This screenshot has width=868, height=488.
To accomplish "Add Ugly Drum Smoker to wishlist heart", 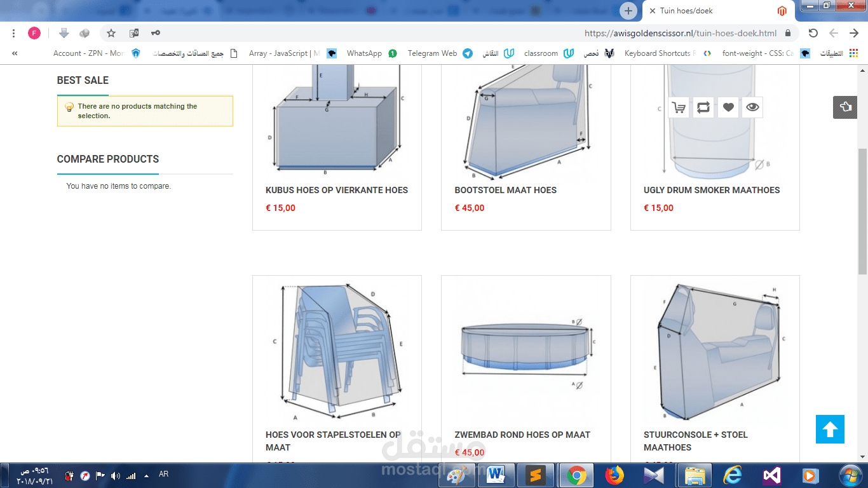I will 728,107.
